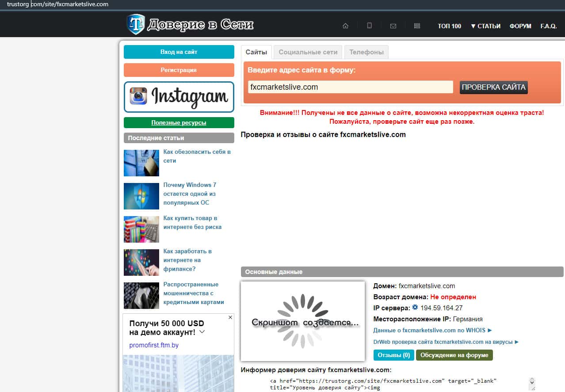Viewport: 565px width, 392px height.
Task: Open article Как обезопасить себя в сети
Action: tap(197, 156)
